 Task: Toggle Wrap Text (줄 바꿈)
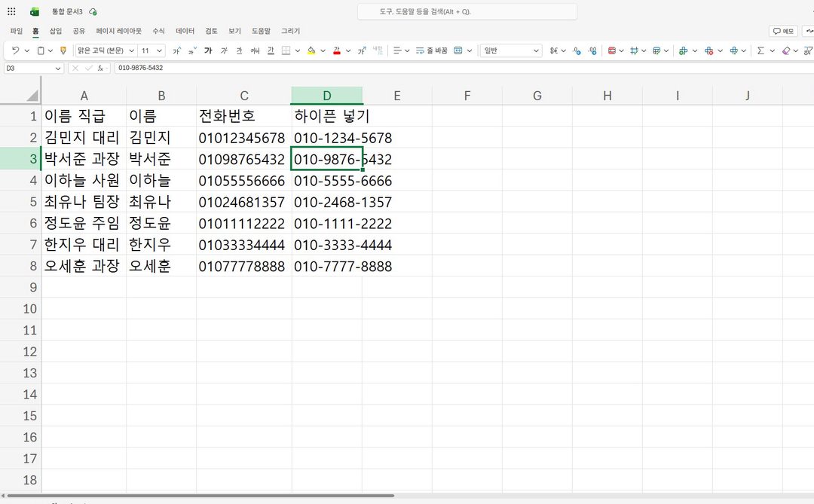tap(431, 50)
